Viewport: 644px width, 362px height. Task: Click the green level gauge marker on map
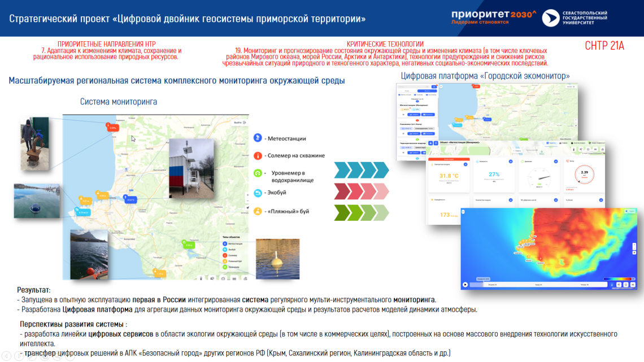click(188, 245)
